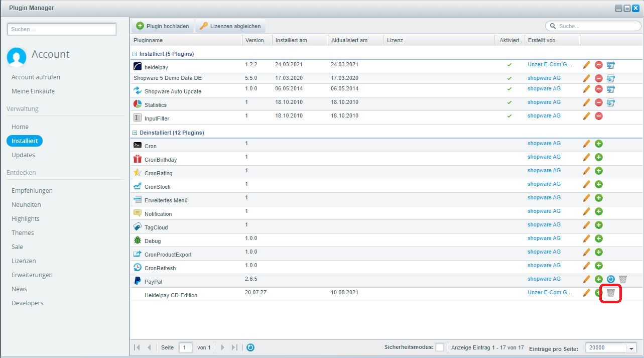This screenshot has height=358, width=644.
Task: Open Developers in the sidebar
Action: (28, 303)
